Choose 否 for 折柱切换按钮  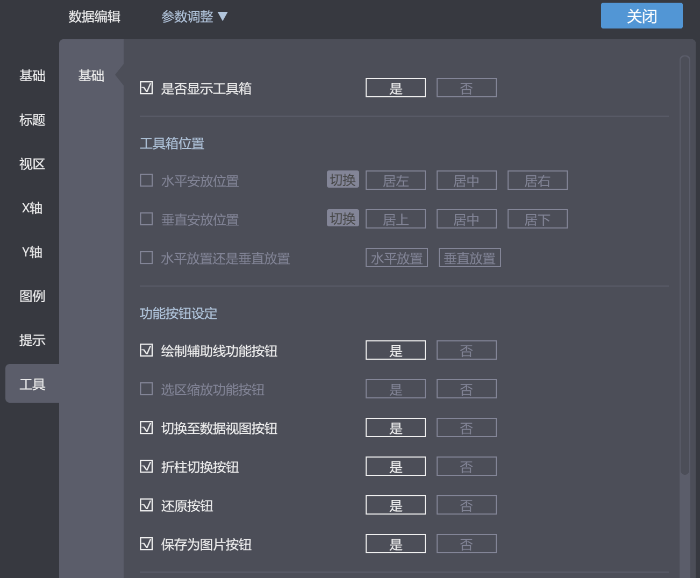click(467, 467)
